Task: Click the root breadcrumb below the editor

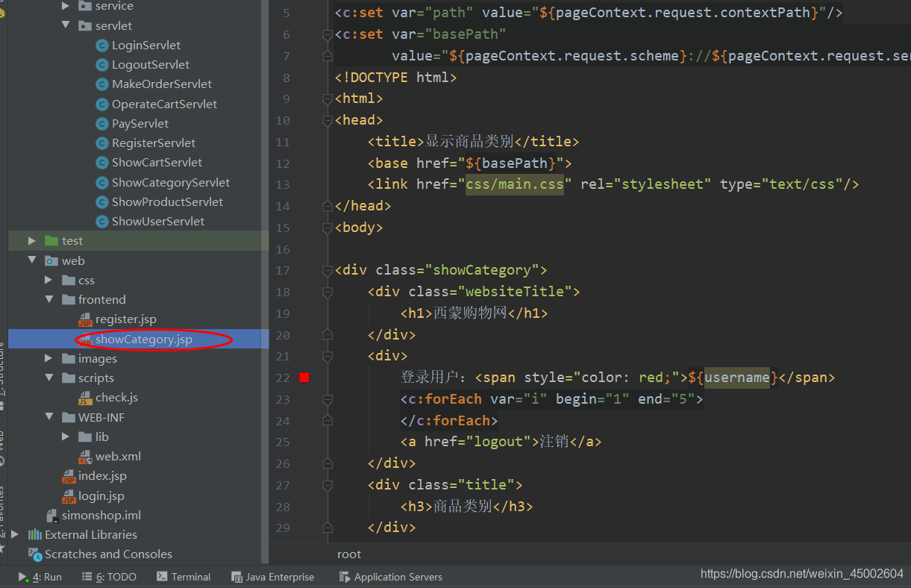Action: coord(349,554)
